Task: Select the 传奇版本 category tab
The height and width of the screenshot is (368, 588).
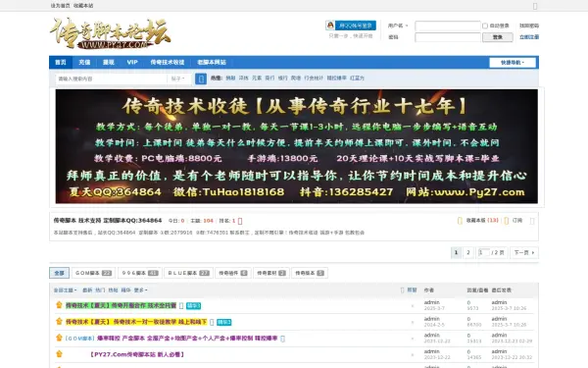Action: [x=310, y=273]
